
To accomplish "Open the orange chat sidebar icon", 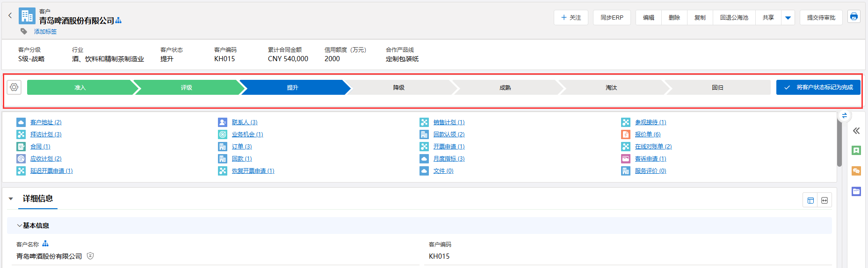I will 856,171.
